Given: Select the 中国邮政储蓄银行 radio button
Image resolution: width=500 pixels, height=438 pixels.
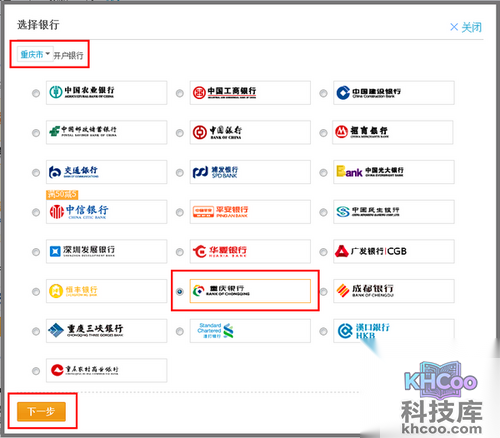Looking at the screenshot, I should (x=36, y=133).
